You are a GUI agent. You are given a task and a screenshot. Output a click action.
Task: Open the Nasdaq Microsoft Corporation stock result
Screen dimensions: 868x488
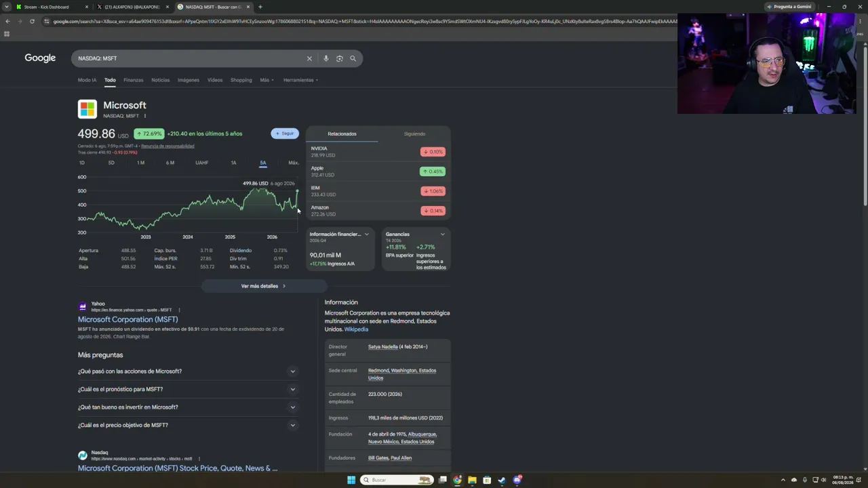pos(178,468)
